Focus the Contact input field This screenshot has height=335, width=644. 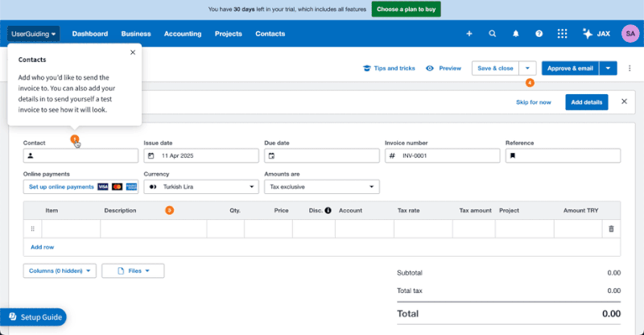click(x=80, y=155)
